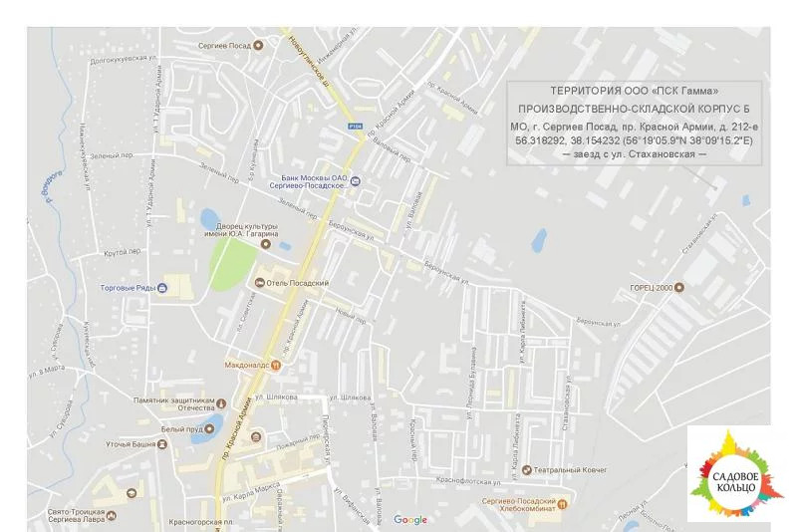Open the Отель Посадский hotel icon
Image resolution: width=797 pixels, height=532 pixels.
coord(259,282)
